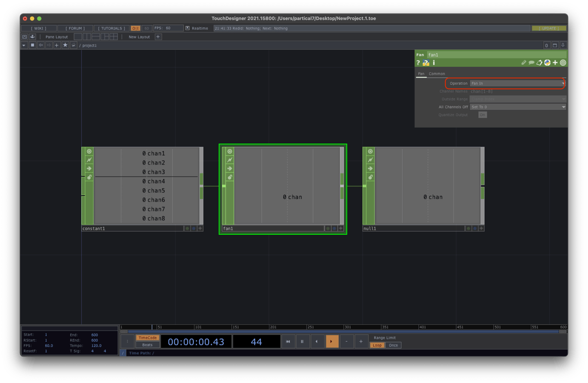
Task: Click the palette browser icon beside Pane Layout
Action: 32,37
